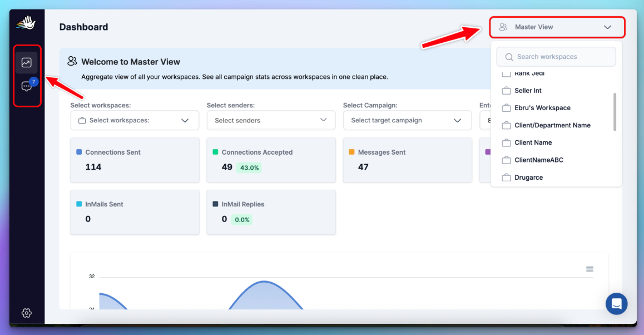Collapse the Master View dropdown chevron
The height and width of the screenshot is (335, 644).
point(606,27)
